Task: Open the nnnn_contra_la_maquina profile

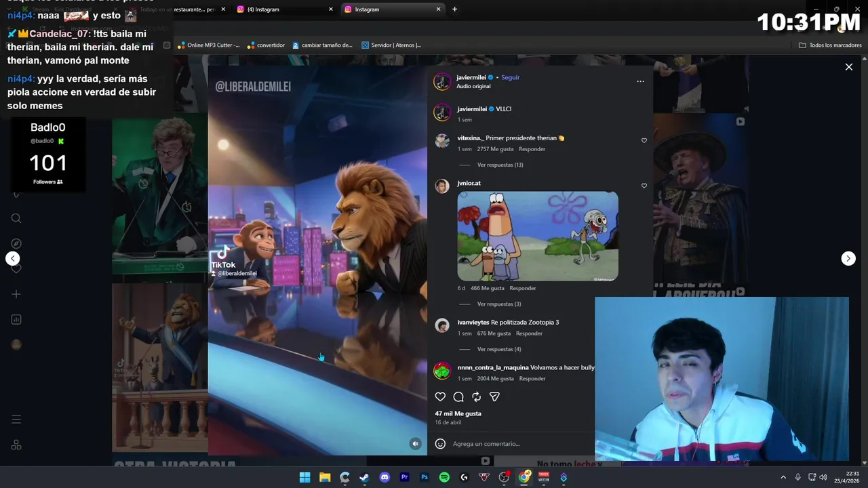Action: tap(493, 367)
